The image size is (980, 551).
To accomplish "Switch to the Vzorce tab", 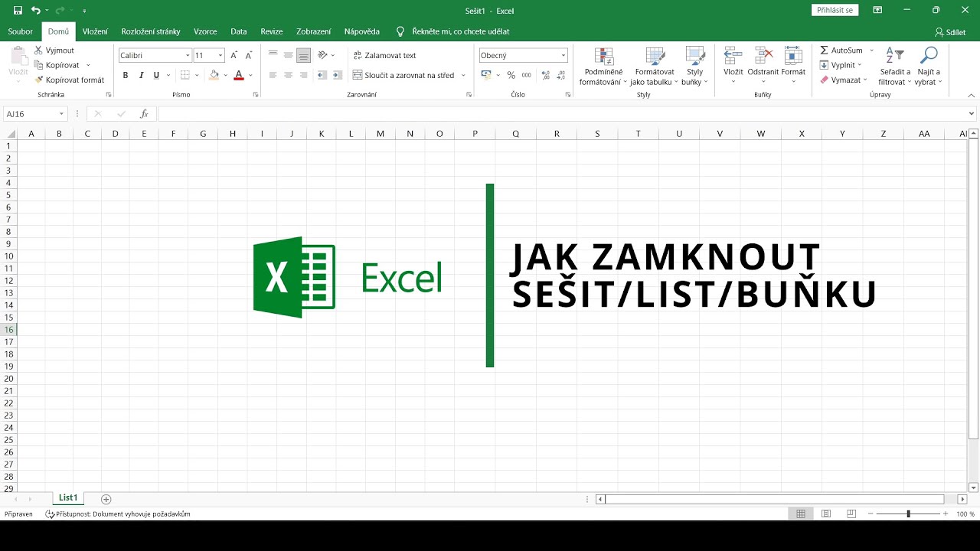I will pos(205,31).
